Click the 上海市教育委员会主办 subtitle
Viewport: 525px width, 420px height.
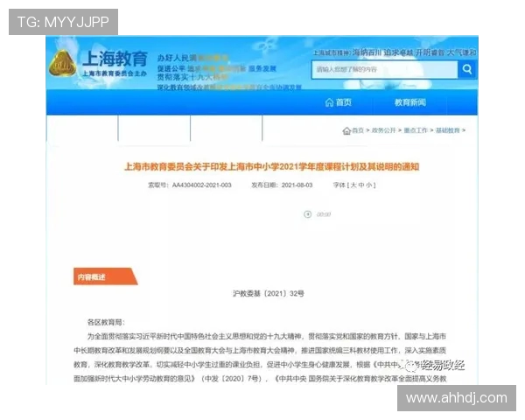pyautogui.click(x=115, y=73)
